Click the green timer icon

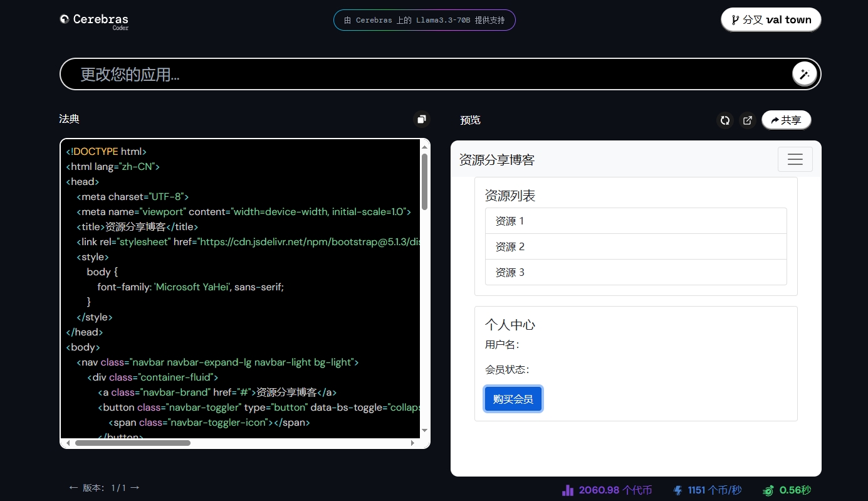768,490
